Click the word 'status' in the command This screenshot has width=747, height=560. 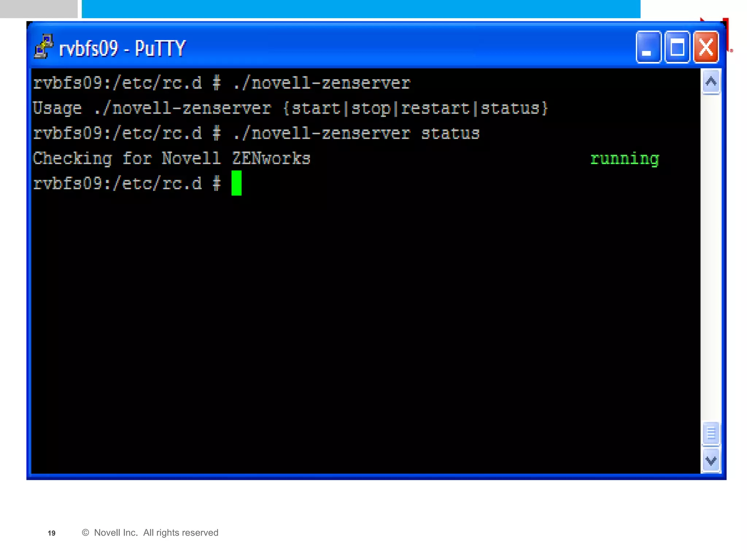click(x=450, y=133)
